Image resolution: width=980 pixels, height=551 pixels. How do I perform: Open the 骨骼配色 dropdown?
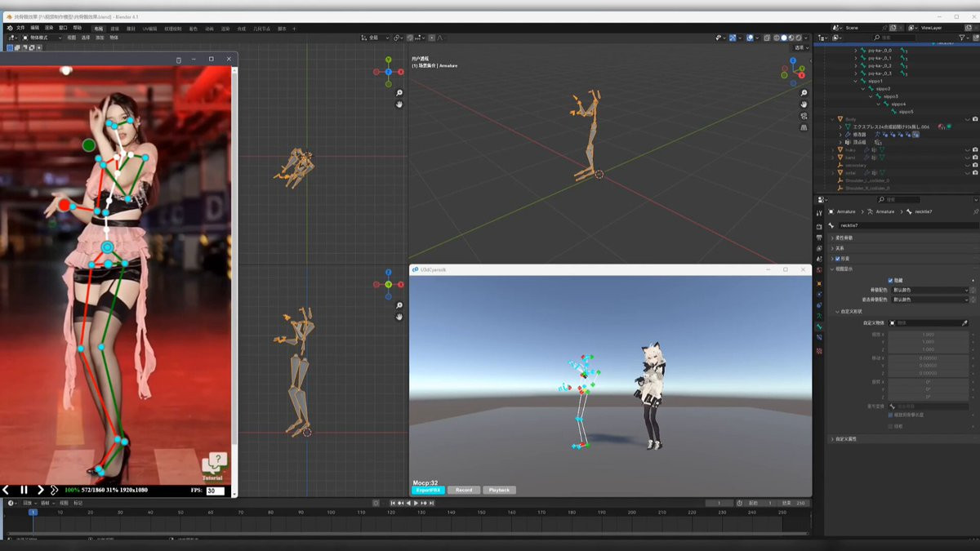(929, 290)
